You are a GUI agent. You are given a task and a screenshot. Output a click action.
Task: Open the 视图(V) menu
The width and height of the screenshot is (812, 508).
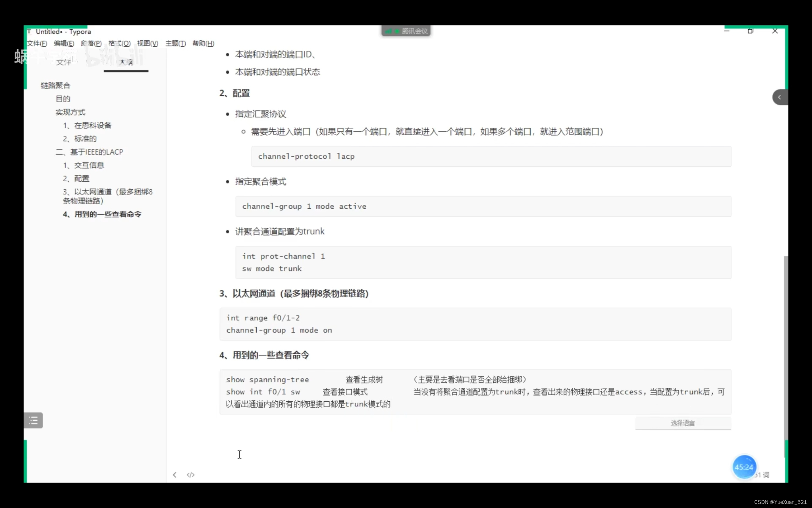147,43
